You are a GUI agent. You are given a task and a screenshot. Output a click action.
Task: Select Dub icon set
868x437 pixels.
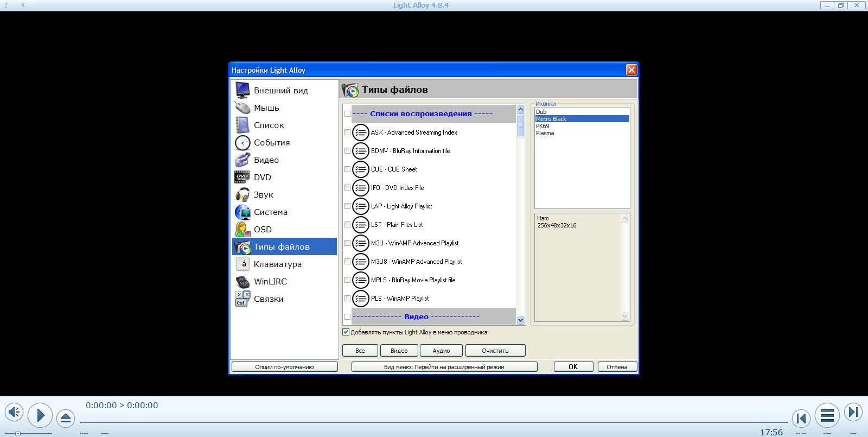click(582, 112)
